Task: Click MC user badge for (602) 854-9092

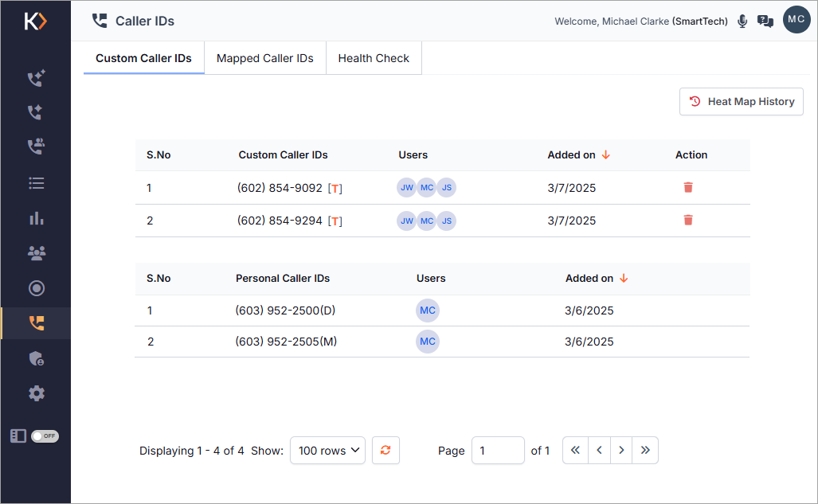Action: click(x=427, y=187)
